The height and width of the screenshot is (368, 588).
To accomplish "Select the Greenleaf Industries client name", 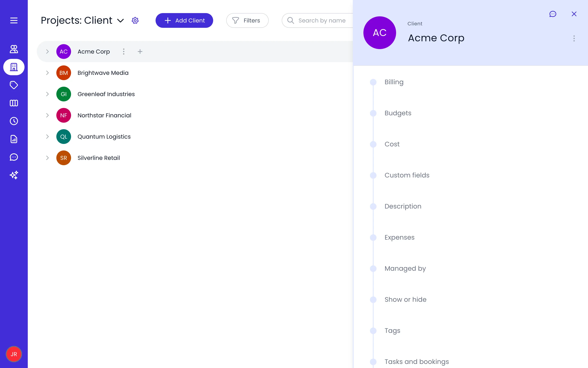I will 106,94.
